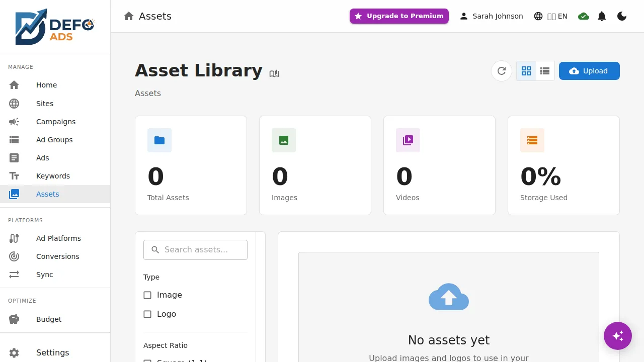Click the Ad Platforms icon
The height and width of the screenshot is (362, 644).
pyautogui.click(x=14, y=238)
